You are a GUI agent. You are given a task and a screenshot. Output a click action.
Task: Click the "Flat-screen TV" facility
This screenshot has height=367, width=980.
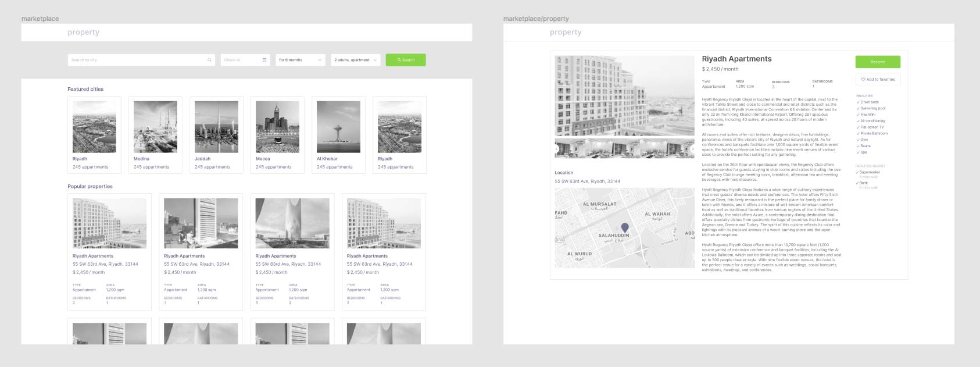coord(870,127)
